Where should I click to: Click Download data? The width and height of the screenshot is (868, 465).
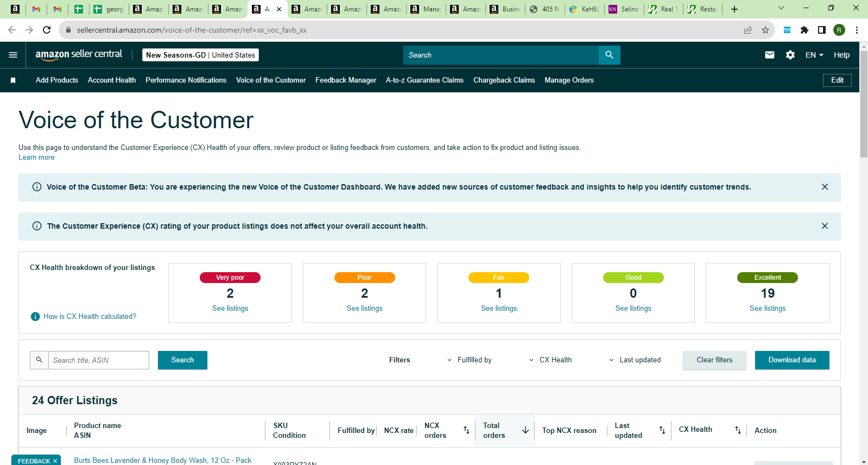click(x=792, y=360)
